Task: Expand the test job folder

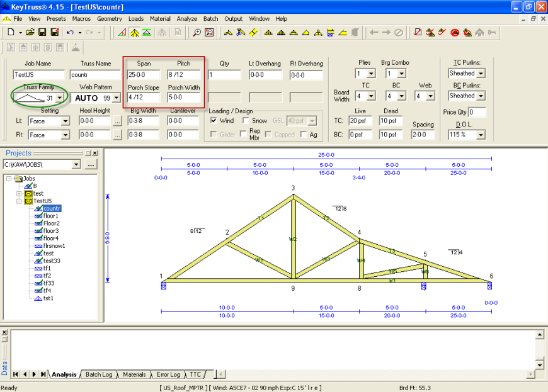Action: pyautogui.click(x=20, y=193)
